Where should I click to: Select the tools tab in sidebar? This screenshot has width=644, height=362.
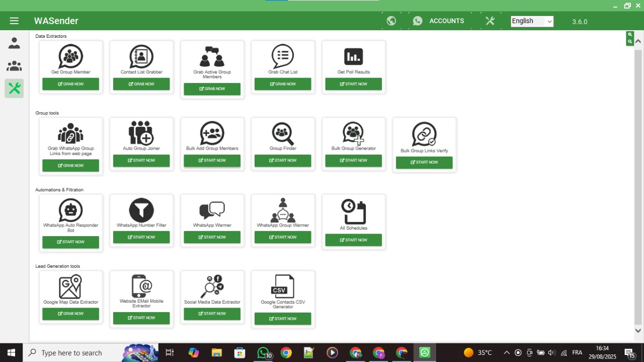pos(14,89)
